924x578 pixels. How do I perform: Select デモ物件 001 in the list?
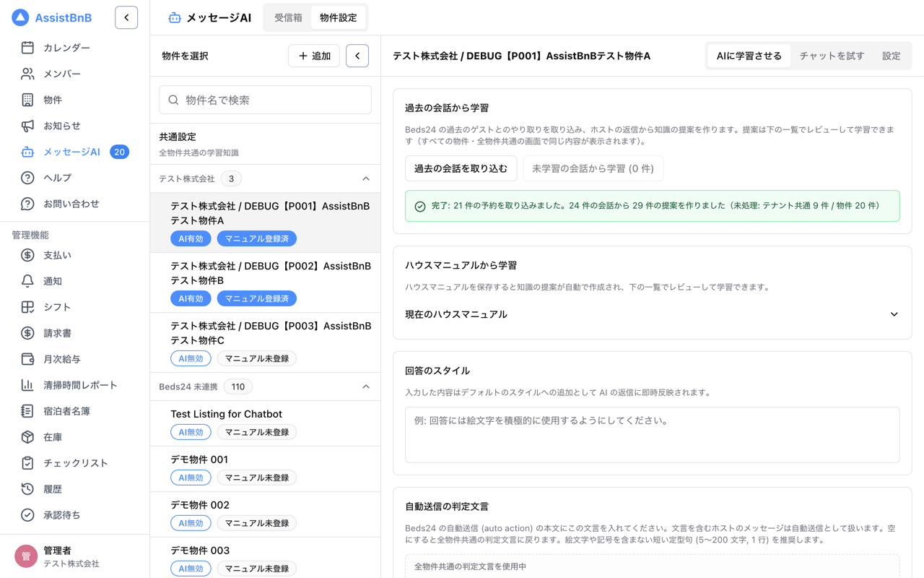tap(265, 469)
